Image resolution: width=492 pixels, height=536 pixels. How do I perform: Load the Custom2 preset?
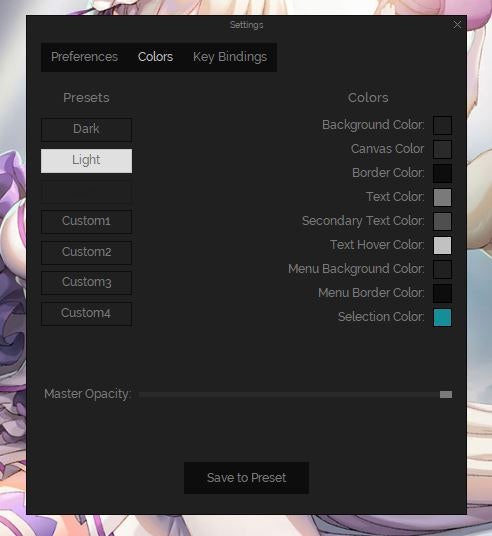coord(87,252)
